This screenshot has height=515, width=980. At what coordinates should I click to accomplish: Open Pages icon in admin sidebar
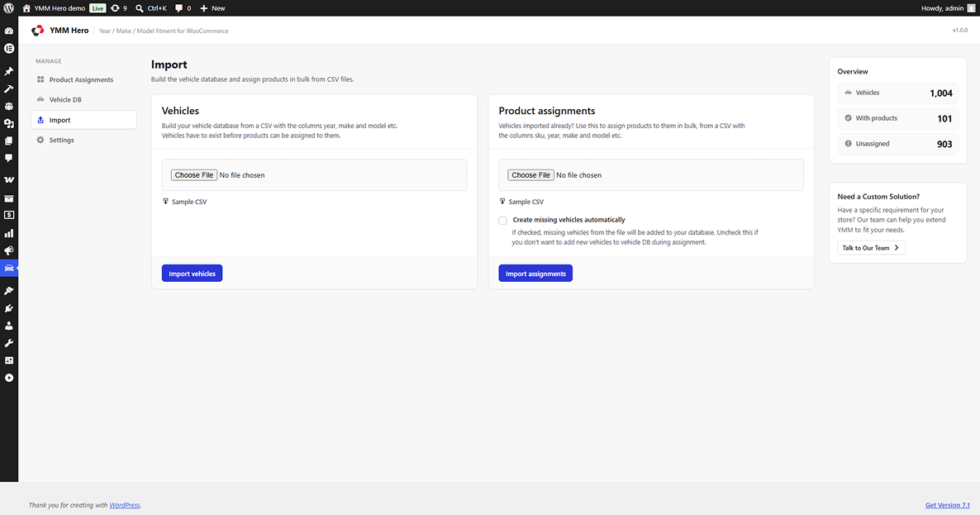[x=9, y=141]
